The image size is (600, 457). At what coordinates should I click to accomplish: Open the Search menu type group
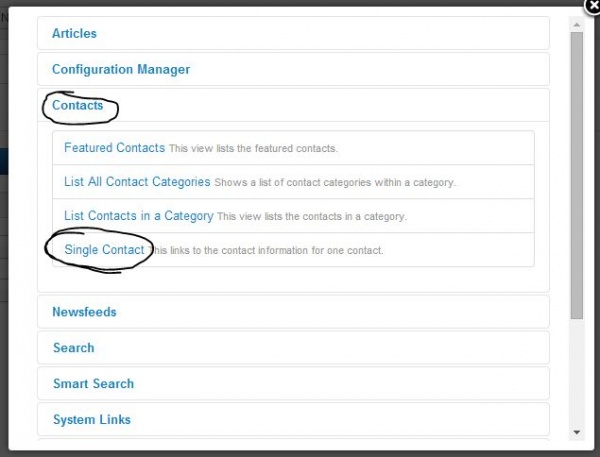73,348
